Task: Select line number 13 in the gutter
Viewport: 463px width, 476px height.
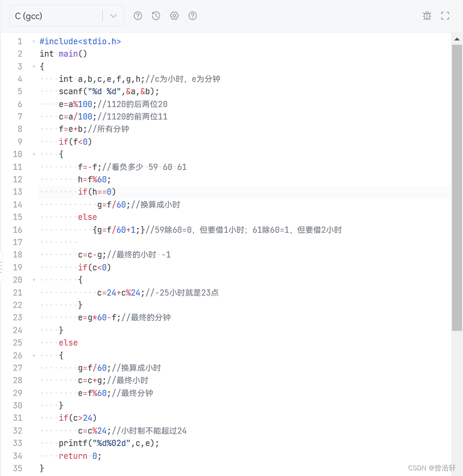Action: point(18,191)
